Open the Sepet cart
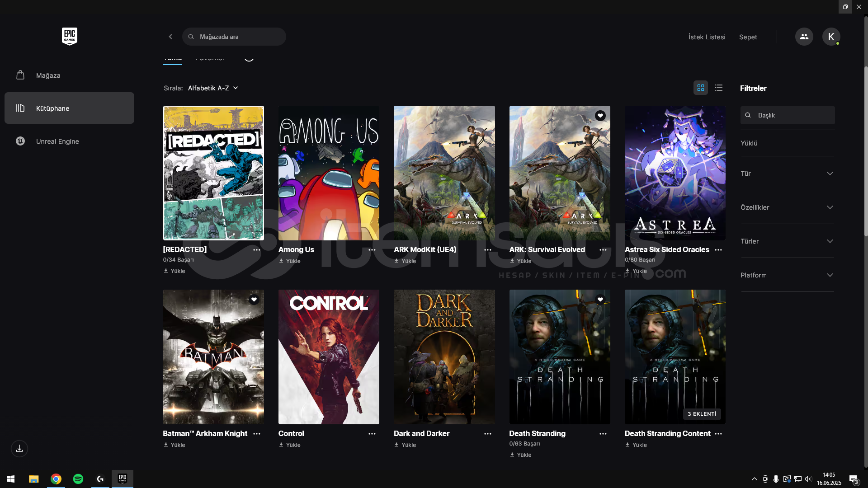This screenshot has width=868, height=488. click(x=748, y=37)
